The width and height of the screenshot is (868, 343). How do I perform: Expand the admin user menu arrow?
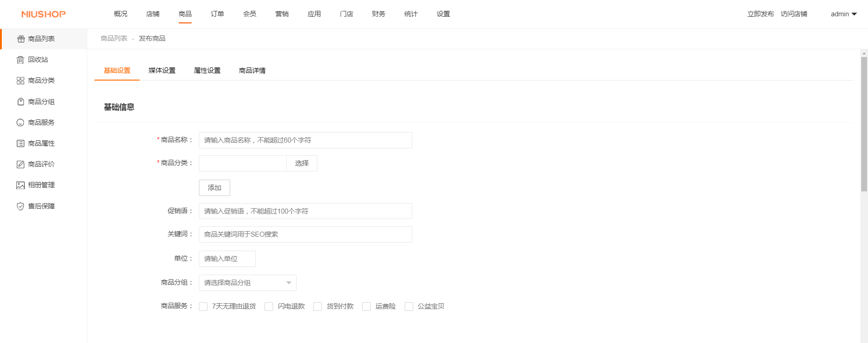[x=854, y=14]
